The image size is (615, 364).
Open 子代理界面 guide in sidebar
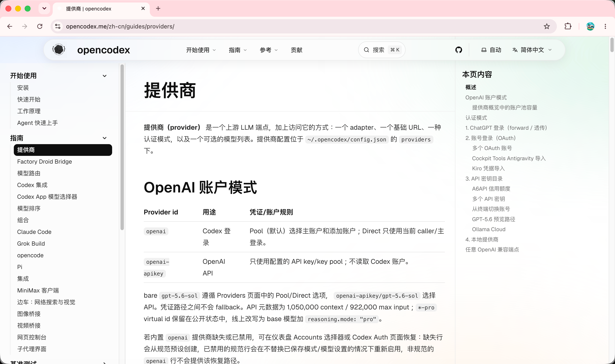click(x=32, y=349)
